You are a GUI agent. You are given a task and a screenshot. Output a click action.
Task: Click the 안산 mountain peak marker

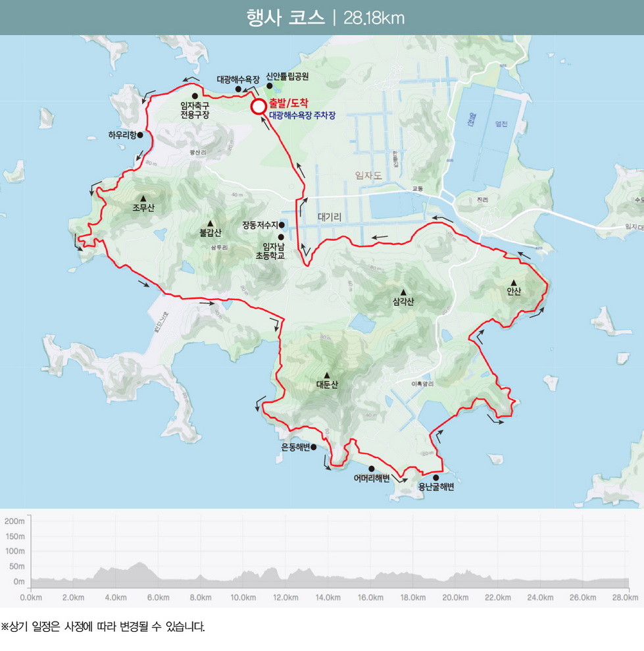[514, 282]
